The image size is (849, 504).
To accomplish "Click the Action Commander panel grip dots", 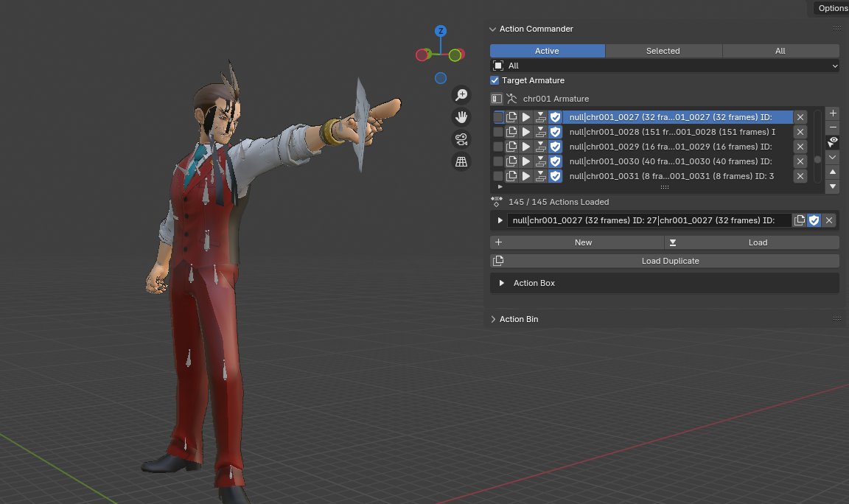I will pyautogui.click(x=837, y=29).
